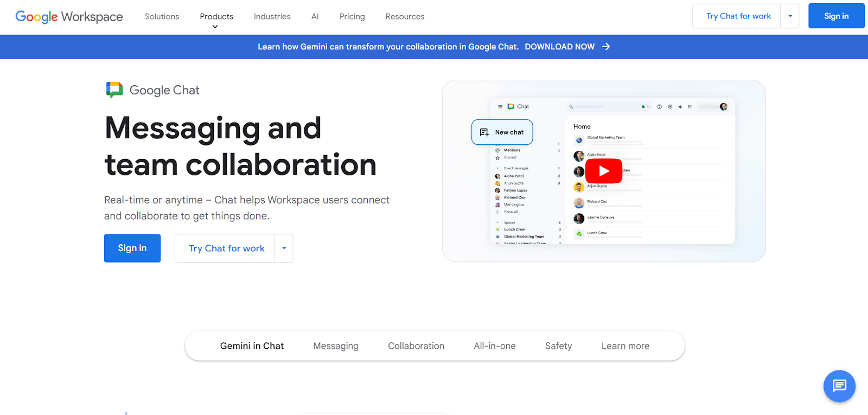Click the arrow icon beside DOWNLOAD NOW

tap(606, 47)
